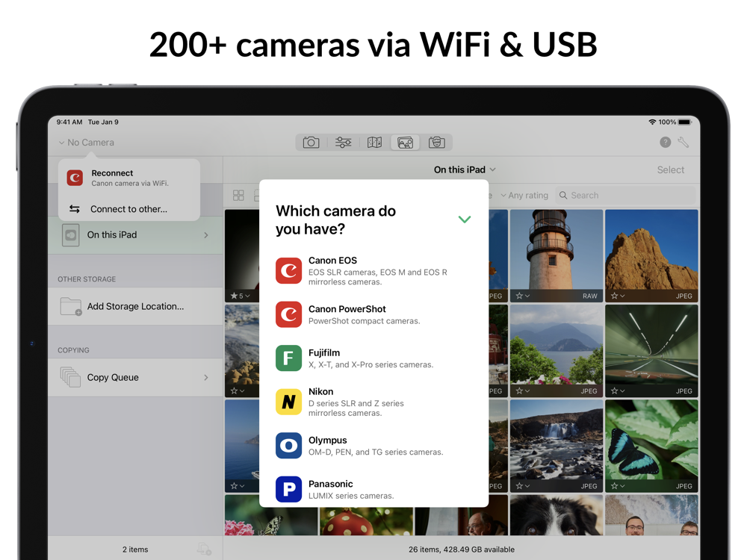Expand On this iPad row chevron
The height and width of the screenshot is (560, 747).
pos(206,234)
